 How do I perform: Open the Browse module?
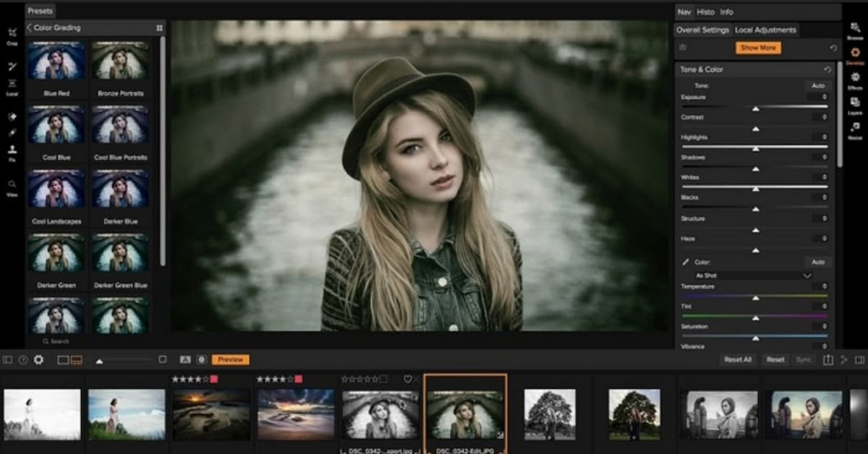pyautogui.click(x=855, y=30)
